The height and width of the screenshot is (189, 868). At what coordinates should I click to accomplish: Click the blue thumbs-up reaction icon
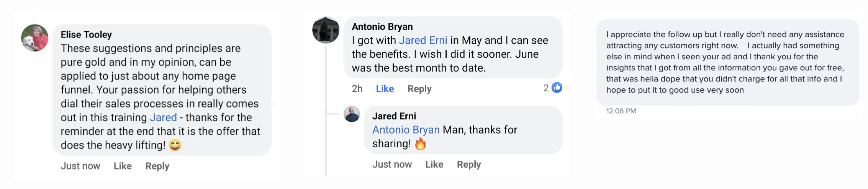point(557,88)
